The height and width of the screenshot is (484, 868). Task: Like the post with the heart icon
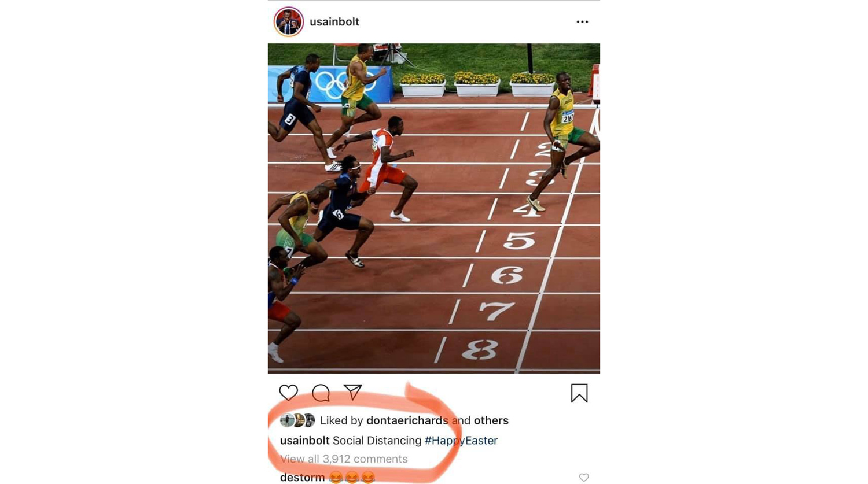pyautogui.click(x=288, y=393)
